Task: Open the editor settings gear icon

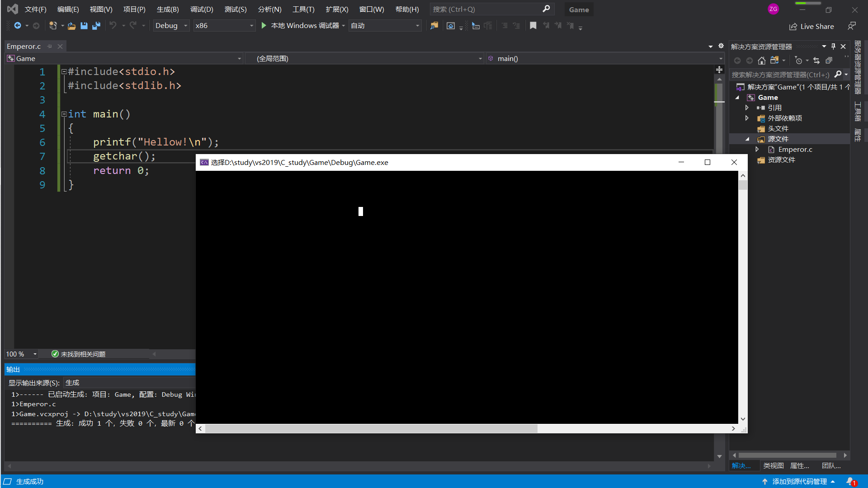Action: (721, 46)
